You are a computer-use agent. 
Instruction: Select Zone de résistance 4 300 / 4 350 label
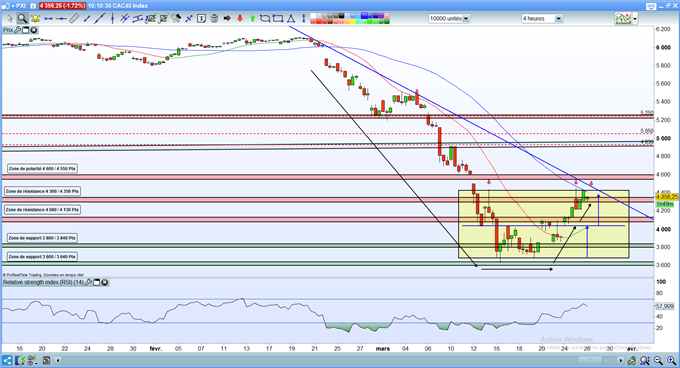point(42,191)
